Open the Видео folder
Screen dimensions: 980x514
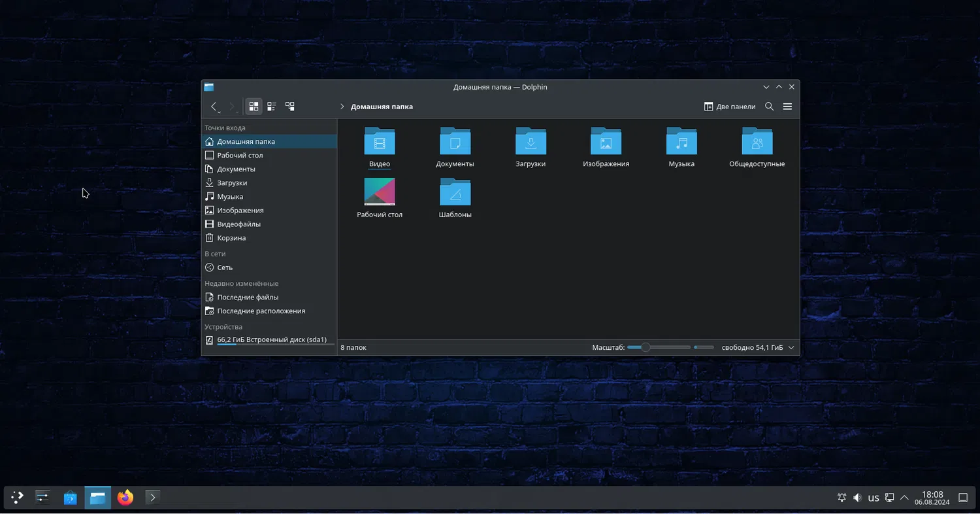380,142
